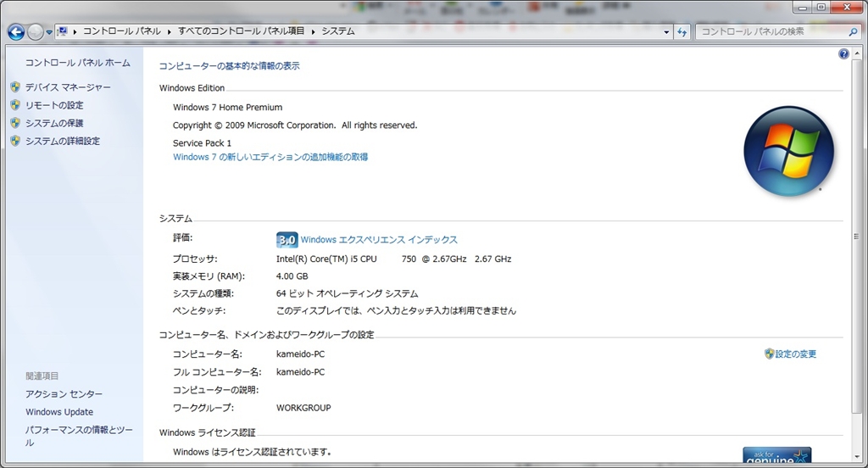Go back with the blue Back arrow
868x468 pixels.
16,32
